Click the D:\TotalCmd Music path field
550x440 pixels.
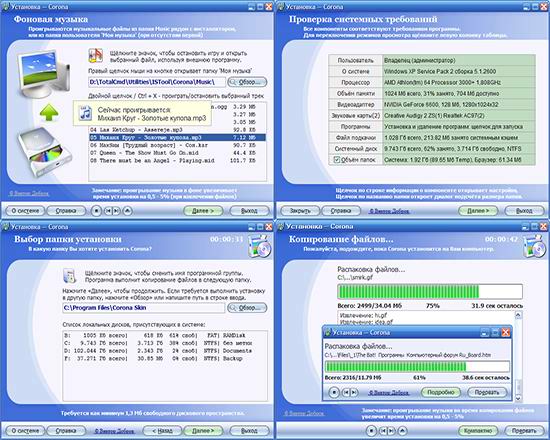click(x=157, y=82)
